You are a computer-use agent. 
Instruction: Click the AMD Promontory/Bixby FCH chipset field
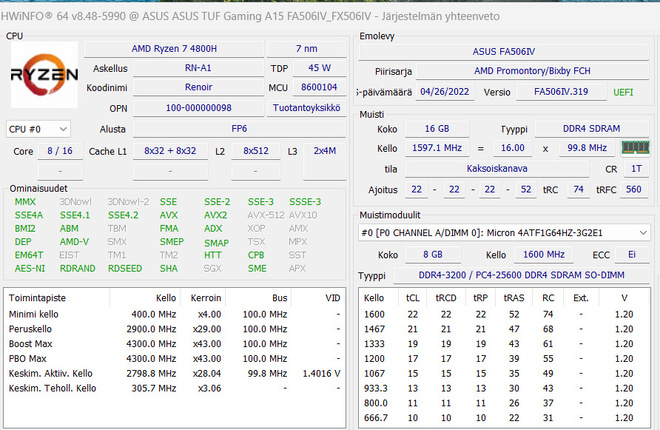coord(532,71)
